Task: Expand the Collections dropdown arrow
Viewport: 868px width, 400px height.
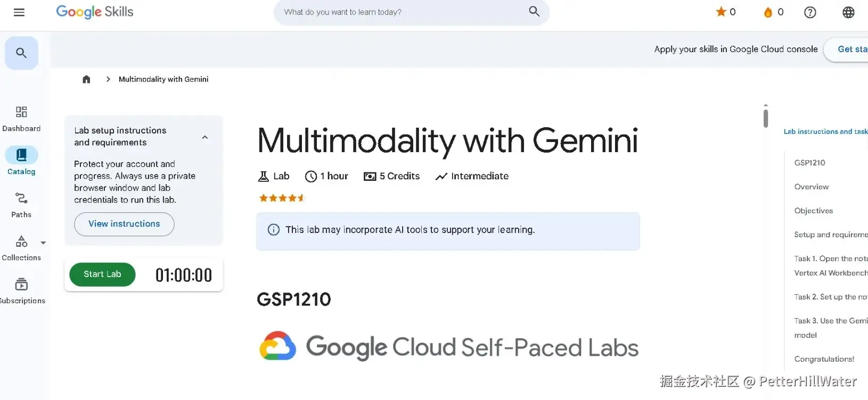Action: point(43,242)
